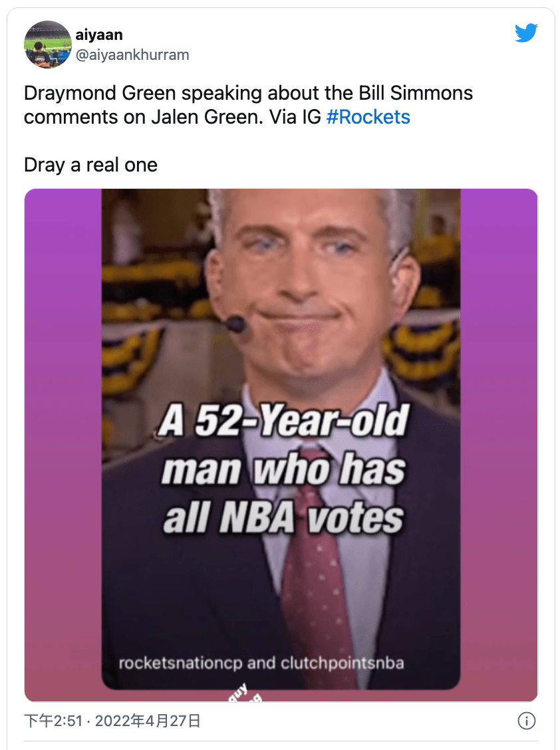
Task: Open the tweet info icon
Action: tap(526, 721)
